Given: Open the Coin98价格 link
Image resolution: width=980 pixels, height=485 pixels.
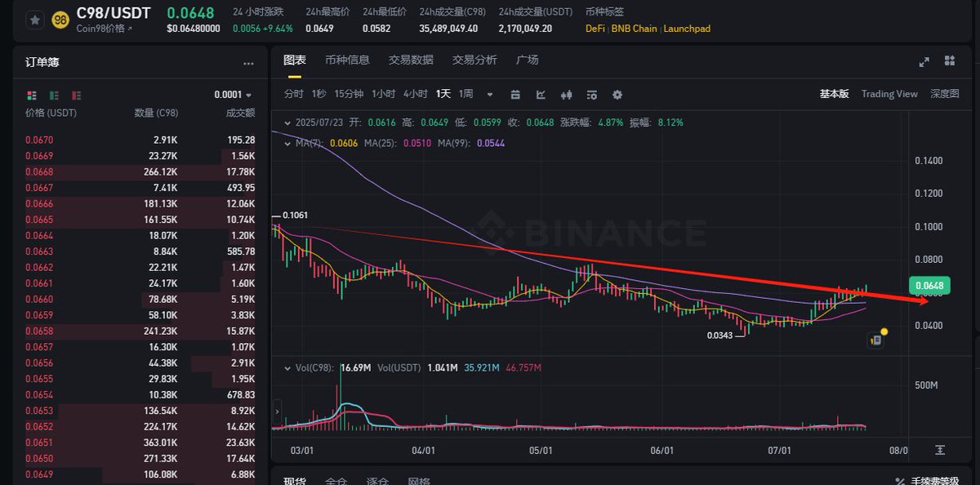Looking at the screenshot, I should coord(104,29).
